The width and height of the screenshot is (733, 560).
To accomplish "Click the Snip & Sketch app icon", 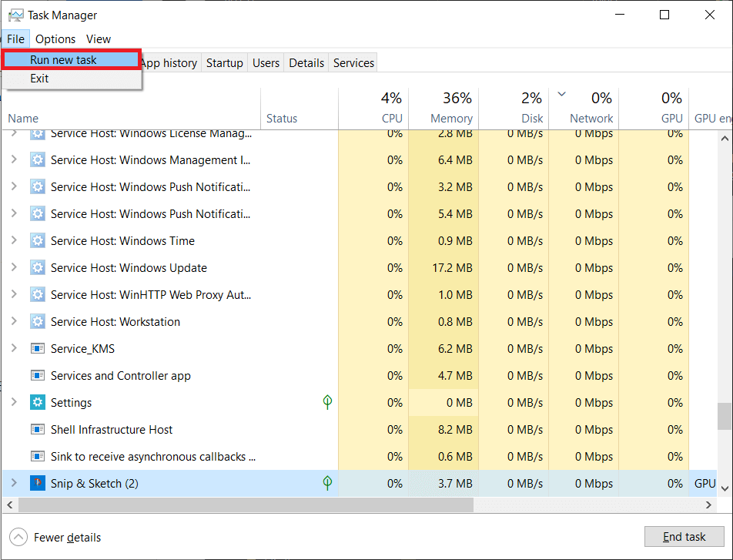I will 38,483.
